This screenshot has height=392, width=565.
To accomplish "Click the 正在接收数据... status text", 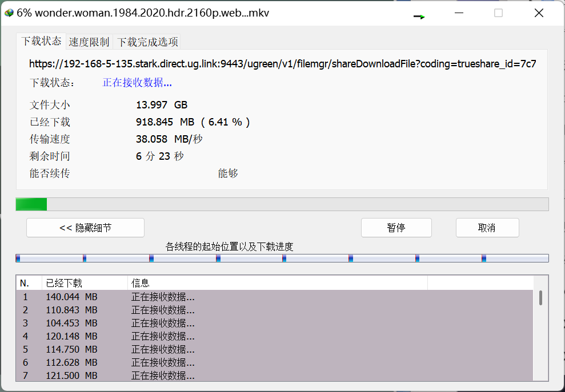I will pyautogui.click(x=137, y=83).
